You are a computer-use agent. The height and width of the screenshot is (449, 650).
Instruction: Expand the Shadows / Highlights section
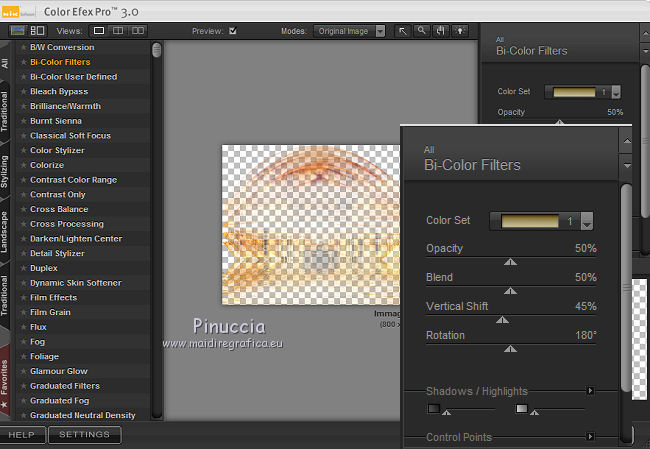click(x=591, y=391)
